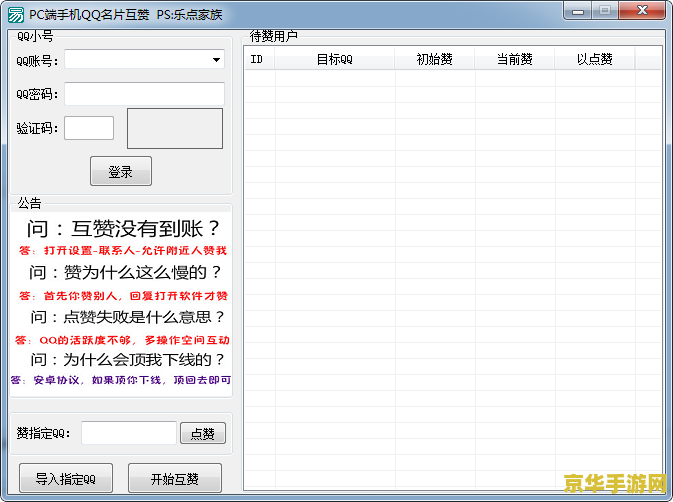Viewport: 673px width, 502px height.
Task: Click the 待赞用户 group title
Action: click(274, 36)
